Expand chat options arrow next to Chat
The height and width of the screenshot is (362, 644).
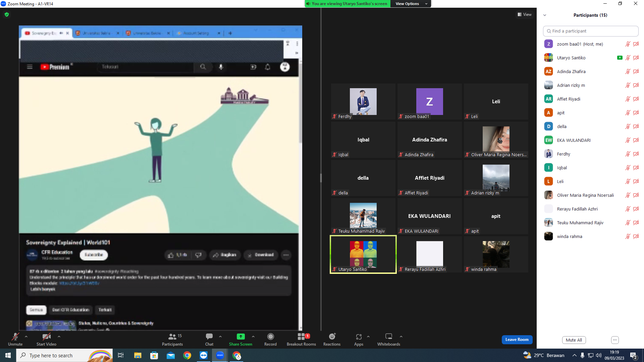point(220,337)
